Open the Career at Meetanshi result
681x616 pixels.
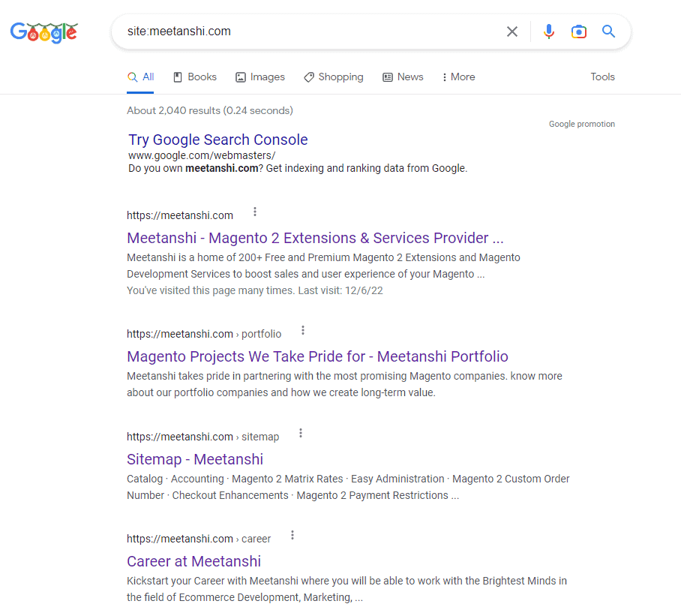(x=193, y=561)
